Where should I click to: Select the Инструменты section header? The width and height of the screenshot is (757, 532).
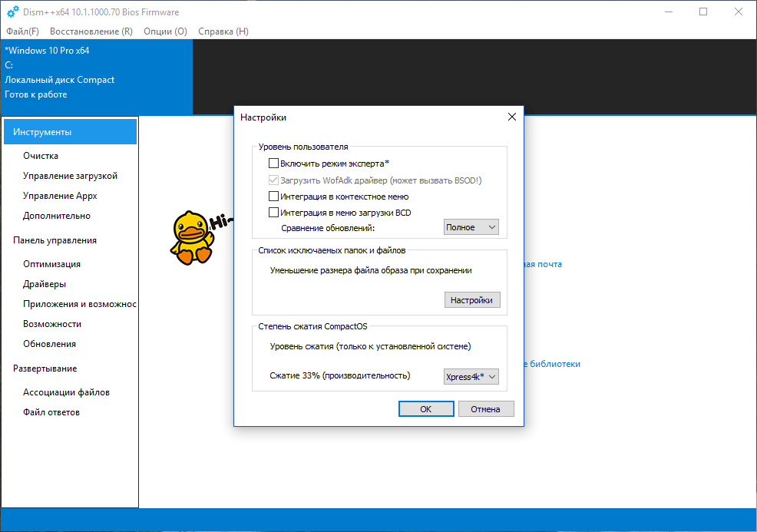(70, 132)
